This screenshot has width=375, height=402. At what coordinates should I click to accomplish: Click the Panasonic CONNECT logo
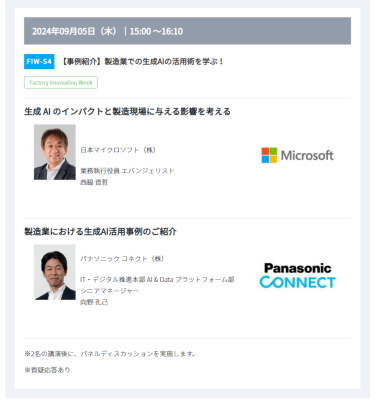[x=297, y=276]
